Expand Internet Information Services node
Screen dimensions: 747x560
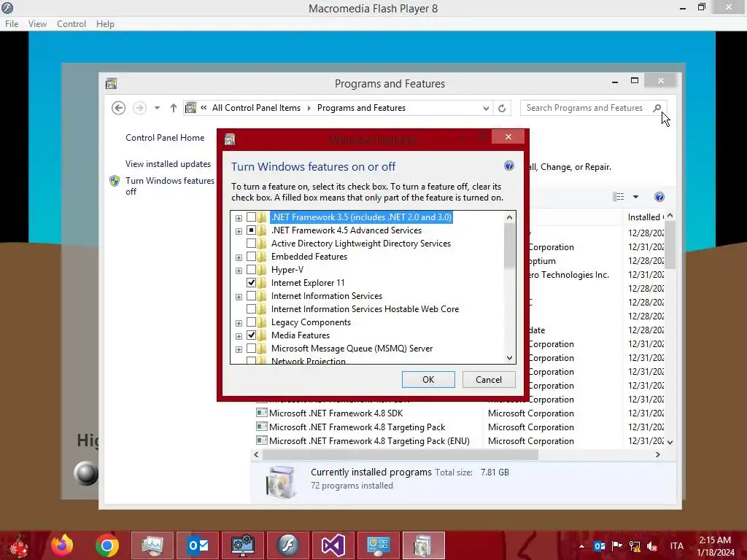pyautogui.click(x=239, y=297)
